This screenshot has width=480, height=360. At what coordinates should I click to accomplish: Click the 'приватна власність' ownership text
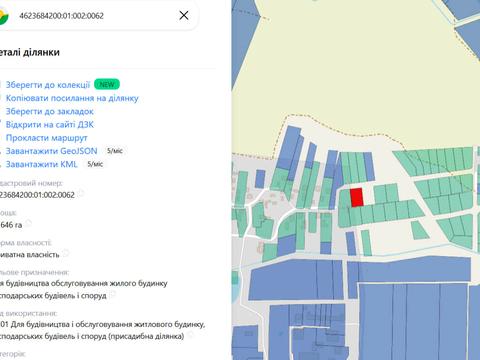pos(29,255)
